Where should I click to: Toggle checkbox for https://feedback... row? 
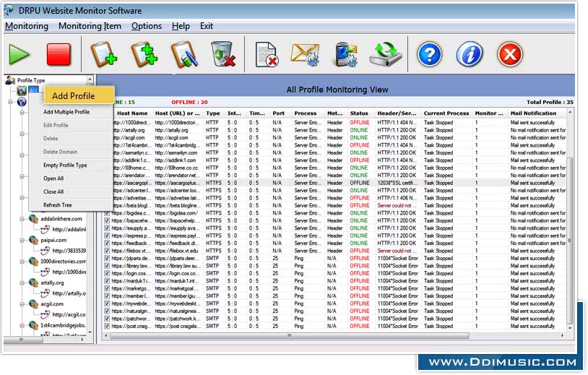(107, 243)
